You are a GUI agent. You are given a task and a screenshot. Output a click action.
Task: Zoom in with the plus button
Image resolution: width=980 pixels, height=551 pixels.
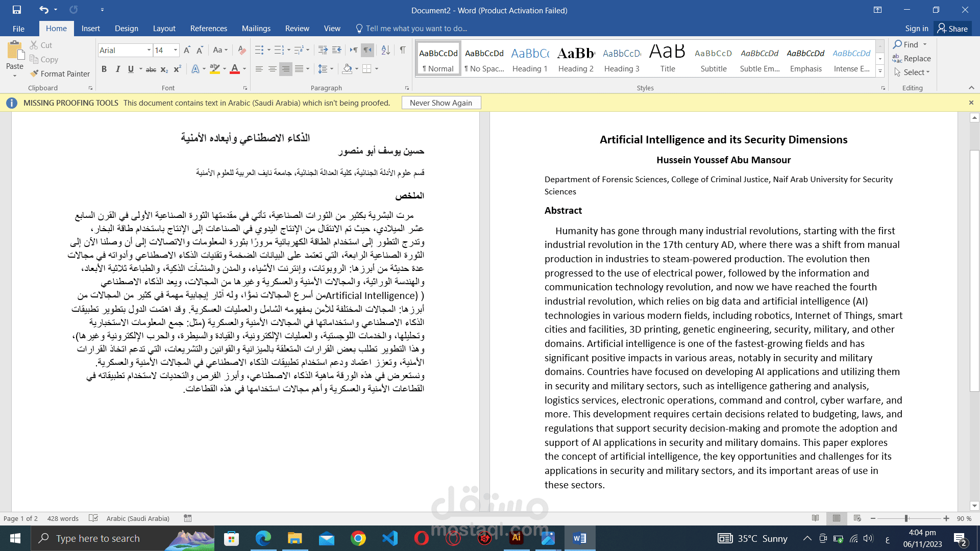click(x=946, y=518)
